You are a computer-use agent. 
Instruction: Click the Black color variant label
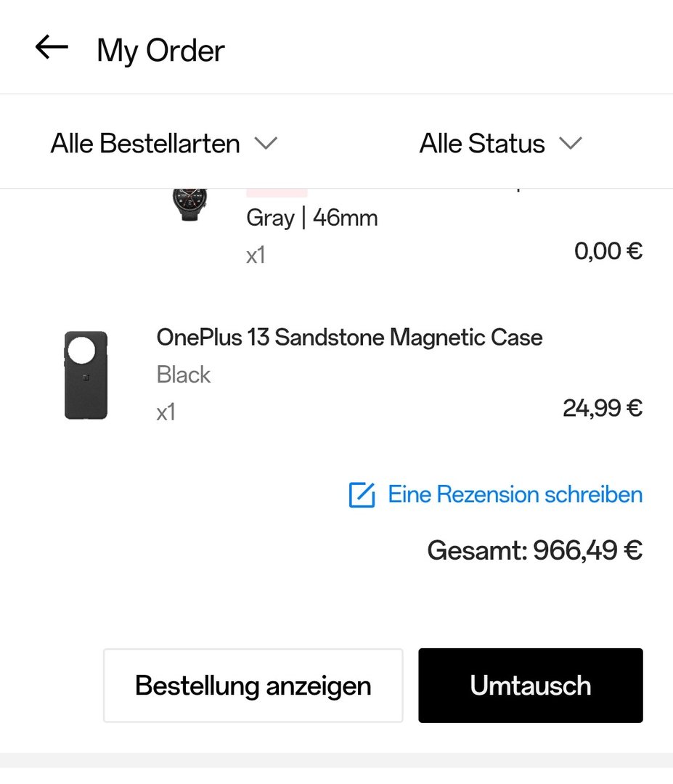(x=183, y=375)
